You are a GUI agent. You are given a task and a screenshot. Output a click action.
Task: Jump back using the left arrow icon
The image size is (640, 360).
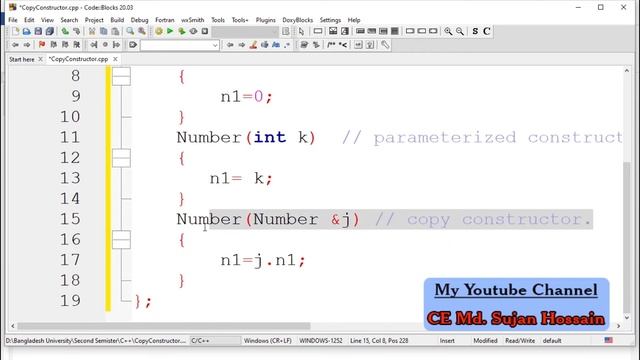[x=15, y=45]
